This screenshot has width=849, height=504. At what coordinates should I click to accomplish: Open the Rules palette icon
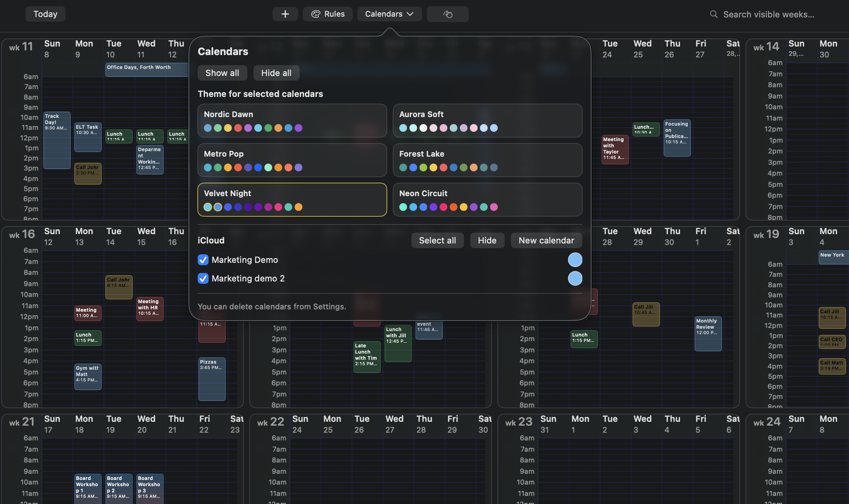tap(327, 14)
